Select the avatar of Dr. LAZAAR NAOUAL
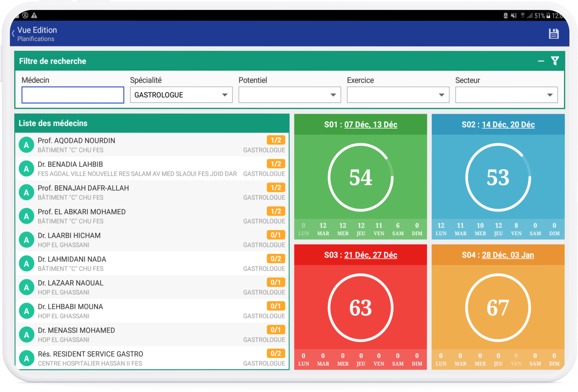This screenshot has width=578, height=392. tap(26, 287)
